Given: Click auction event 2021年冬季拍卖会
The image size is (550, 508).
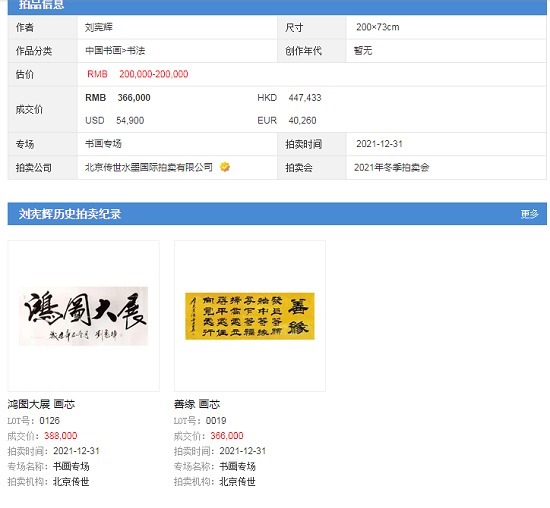Looking at the screenshot, I should (x=391, y=167).
